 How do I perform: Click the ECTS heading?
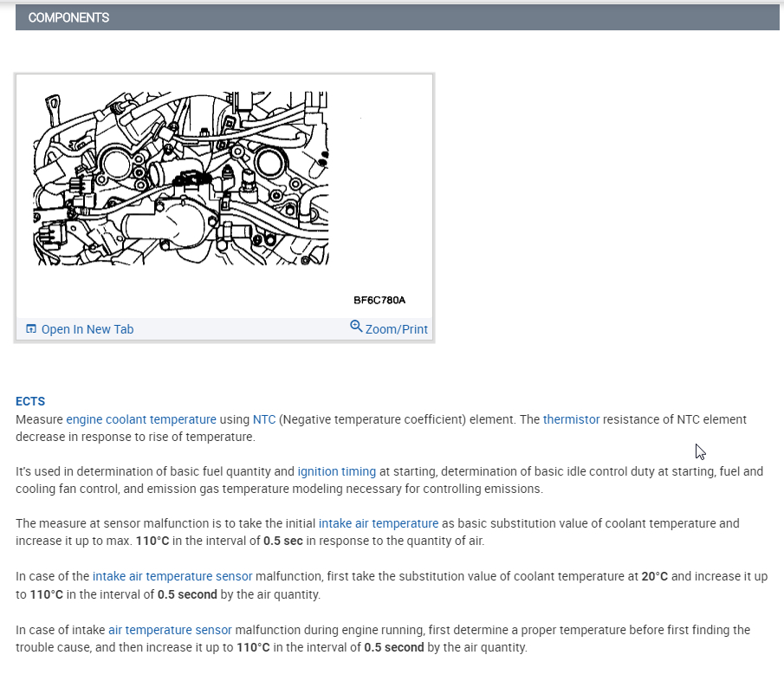(30, 401)
